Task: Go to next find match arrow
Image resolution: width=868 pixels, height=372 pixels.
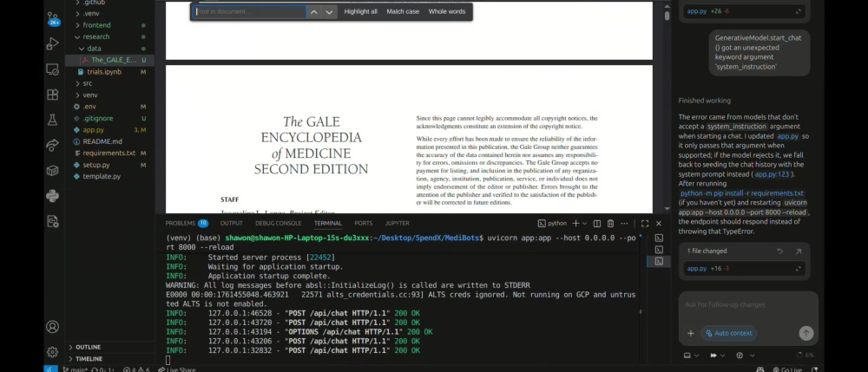Action: (x=329, y=11)
